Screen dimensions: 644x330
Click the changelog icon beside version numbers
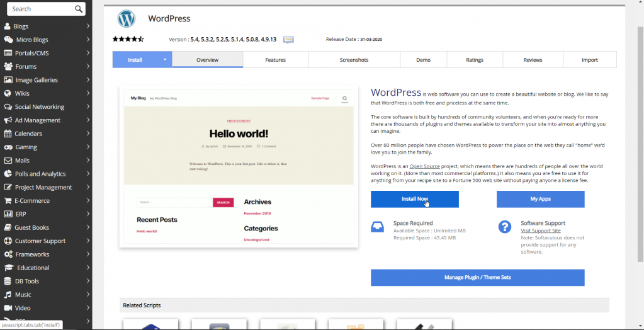[x=288, y=40]
